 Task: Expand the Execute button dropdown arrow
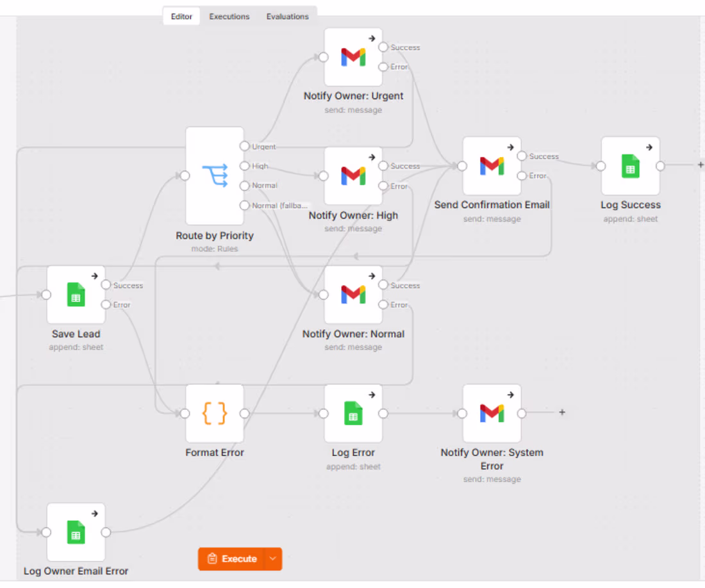273,559
